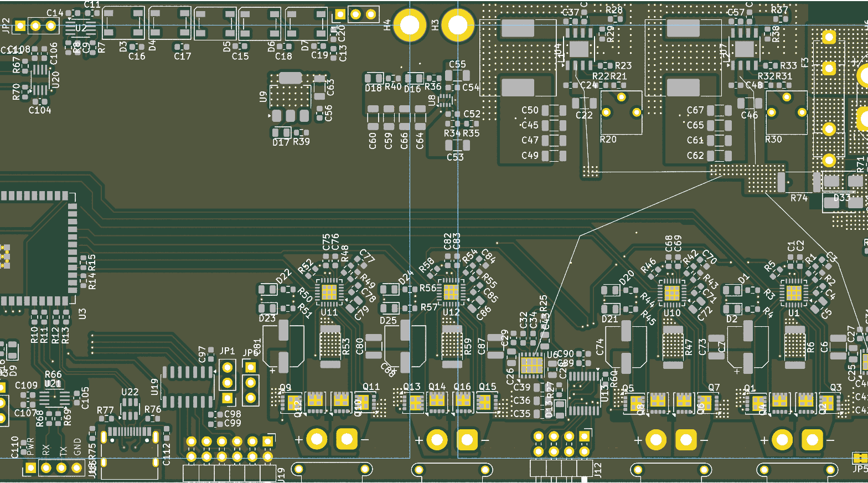868x483 pixels.
Task: Select the R30 footprint outline
Action: tap(786, 112)
